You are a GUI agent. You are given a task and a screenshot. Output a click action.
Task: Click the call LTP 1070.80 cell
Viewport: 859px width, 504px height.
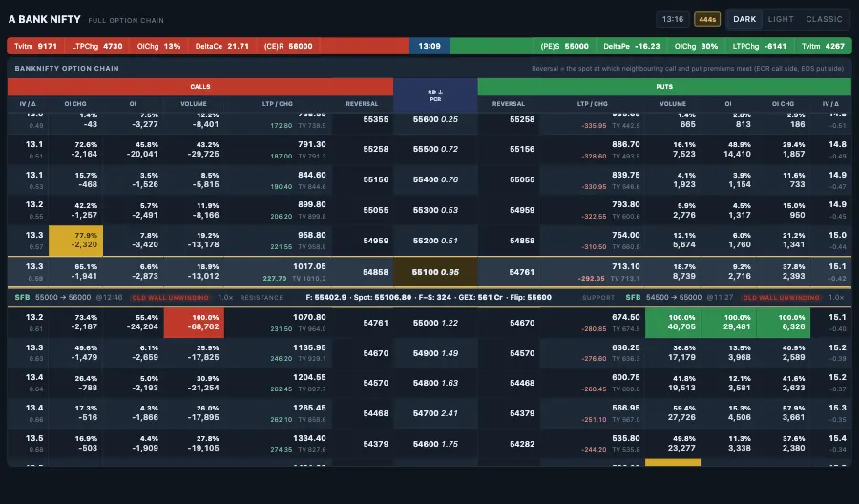pos(278,323)
